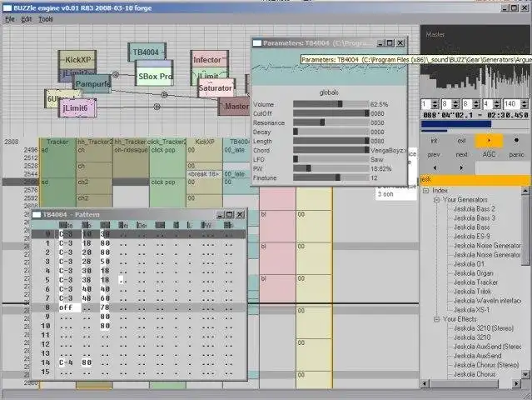Select Jeskola Organ in generators tree
The width and height of the screenshot is (532, 400).
[x=473, y=273]
